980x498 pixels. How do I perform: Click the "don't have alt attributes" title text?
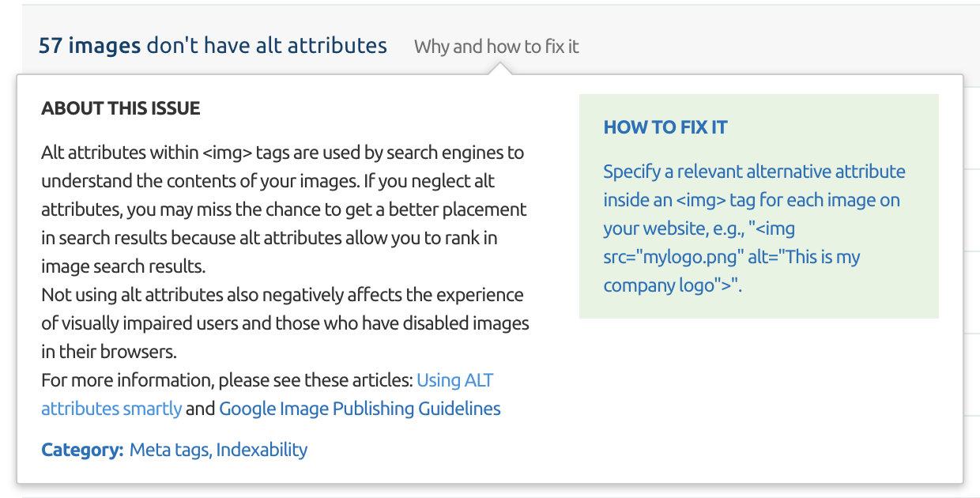tap(267, 46)
